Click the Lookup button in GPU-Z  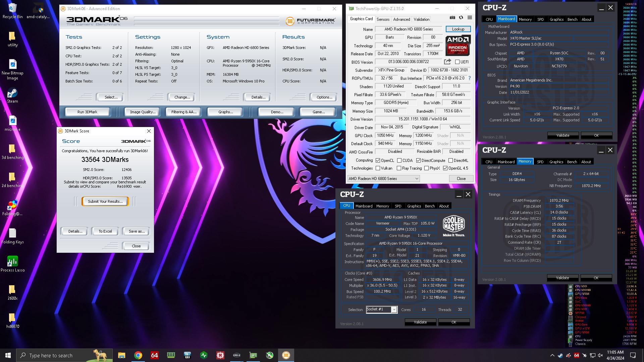coord(458,29)
